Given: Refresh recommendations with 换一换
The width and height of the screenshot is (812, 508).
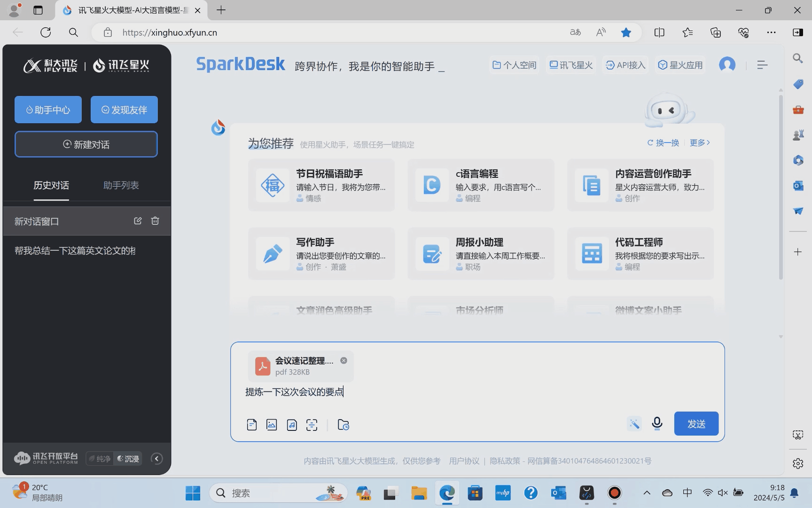Looking at the screenshot, I should click(663, 143).
